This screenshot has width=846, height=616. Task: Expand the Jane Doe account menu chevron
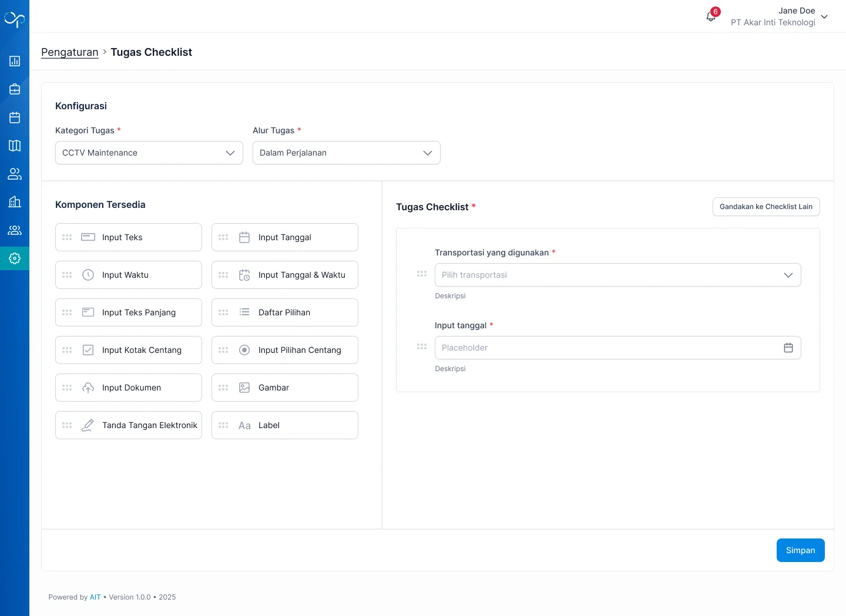coord(824,17)
